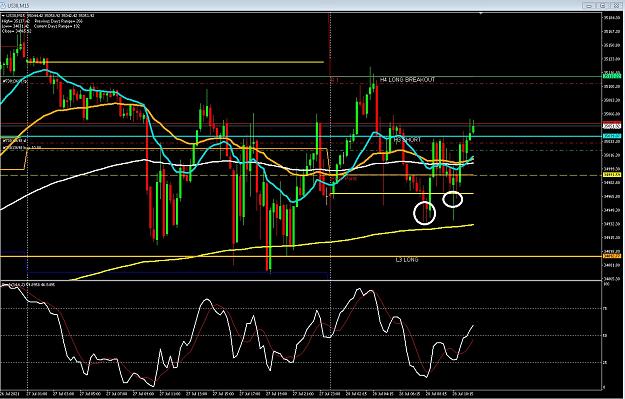Restore down the US30,M15 chart window
This screenshot has width=625, height=399.
[602, 6]
